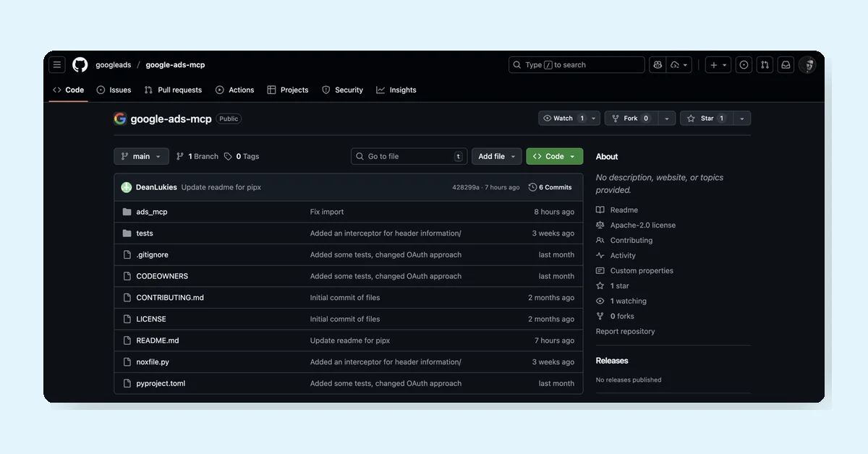Open commit 428299a hash link
The image size is (868, 454).
466,187
